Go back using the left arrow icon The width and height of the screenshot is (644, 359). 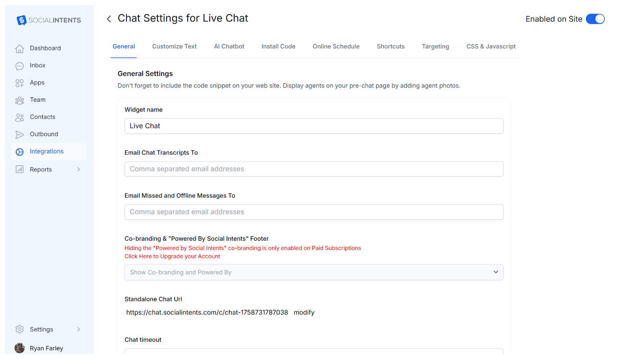coord(109,19)
